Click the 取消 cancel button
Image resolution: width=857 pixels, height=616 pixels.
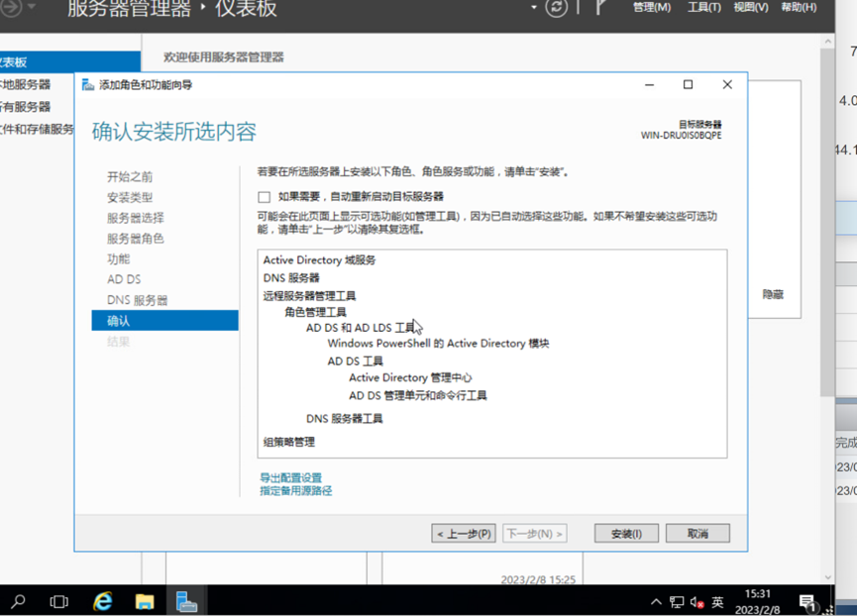[697, 534]
